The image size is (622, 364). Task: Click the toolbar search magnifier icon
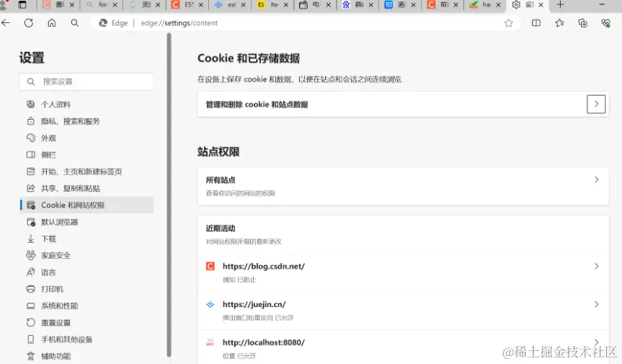(74, 23)
